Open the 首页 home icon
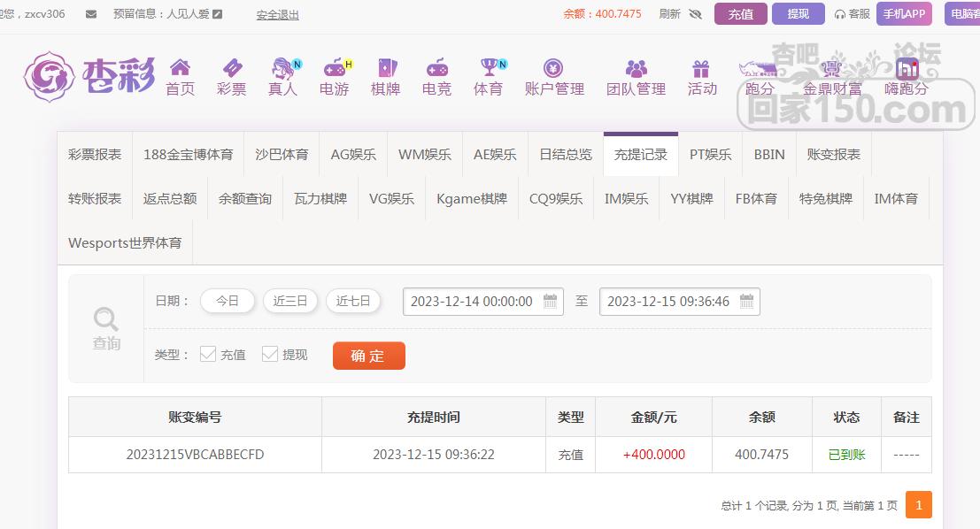The image size is (980, 529). 180,67
